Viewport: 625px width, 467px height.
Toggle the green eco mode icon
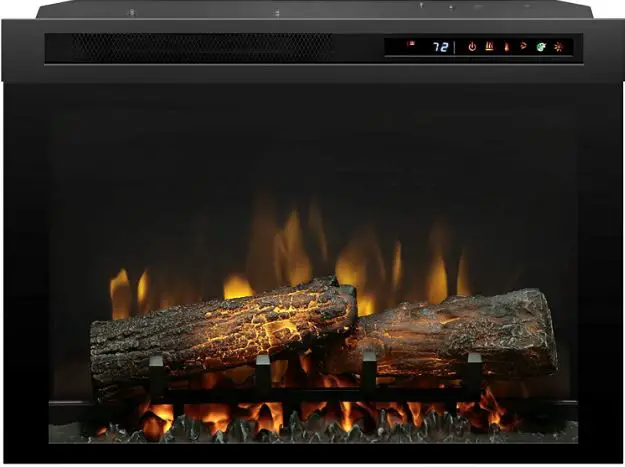pyautogui.click(x=541, y=46)
